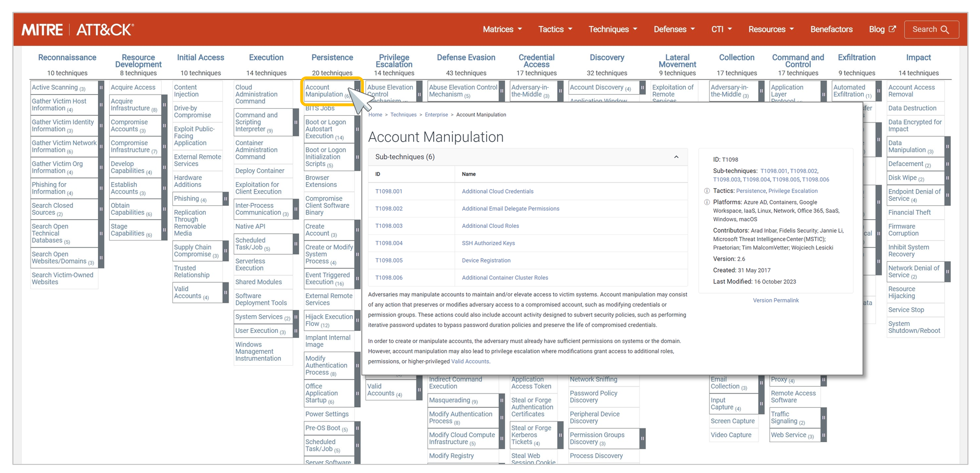This screenshot has height=473, width=980.
Task: Open the Exfiltration tactic header
Action: pyautogui.click(x=857, y=58)
